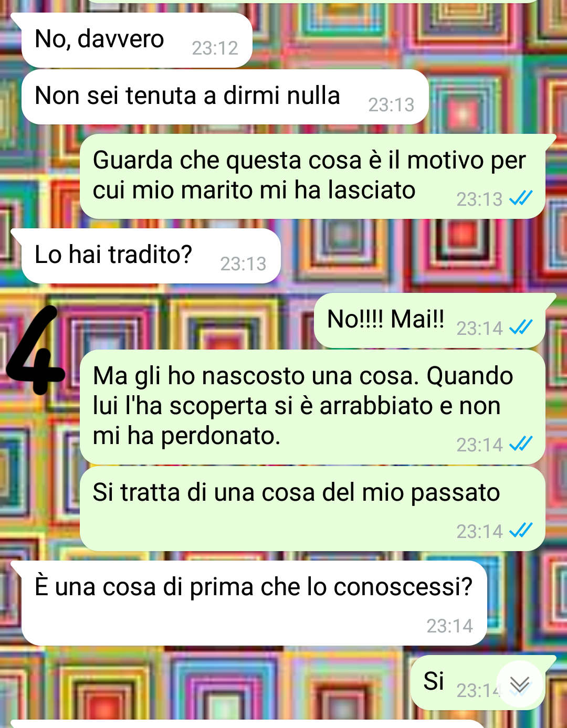
Task: Tap the scroll-to-bottom double chevron button
Action: click(519, 684)
